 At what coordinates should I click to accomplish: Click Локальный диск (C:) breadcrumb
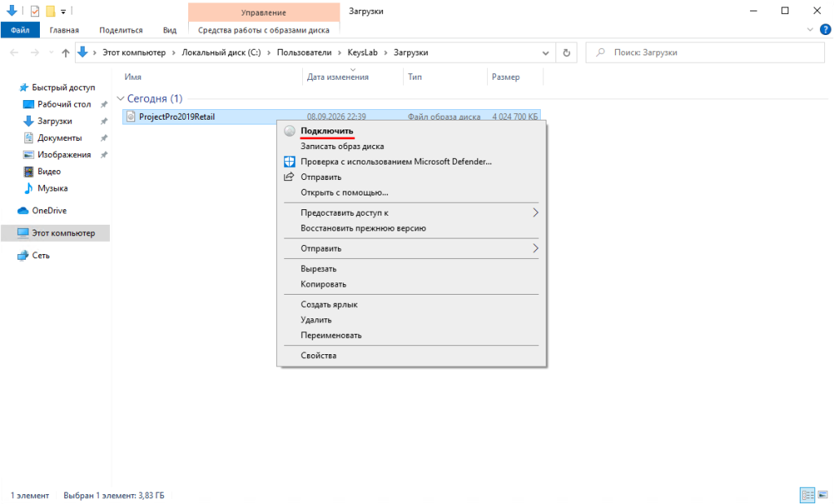[x=222, y=53]
